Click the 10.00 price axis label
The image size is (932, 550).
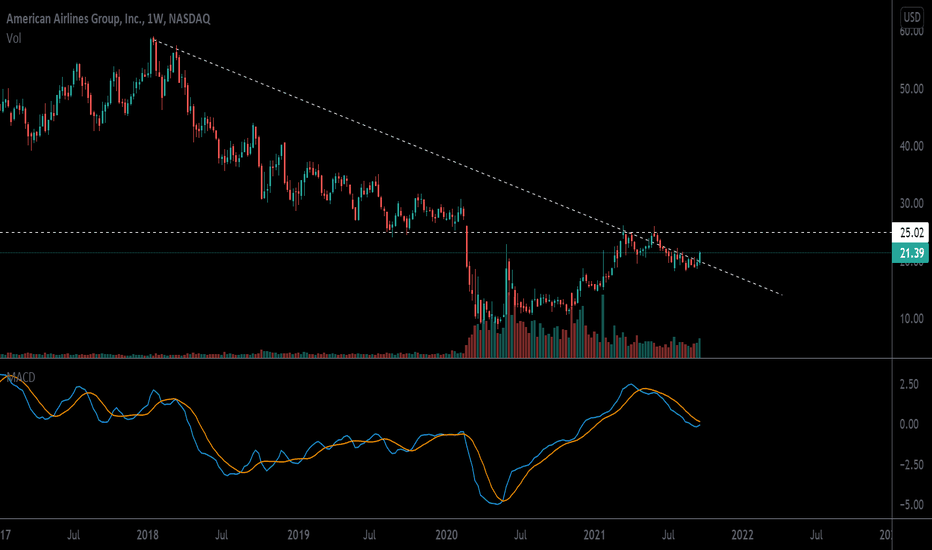912,319
